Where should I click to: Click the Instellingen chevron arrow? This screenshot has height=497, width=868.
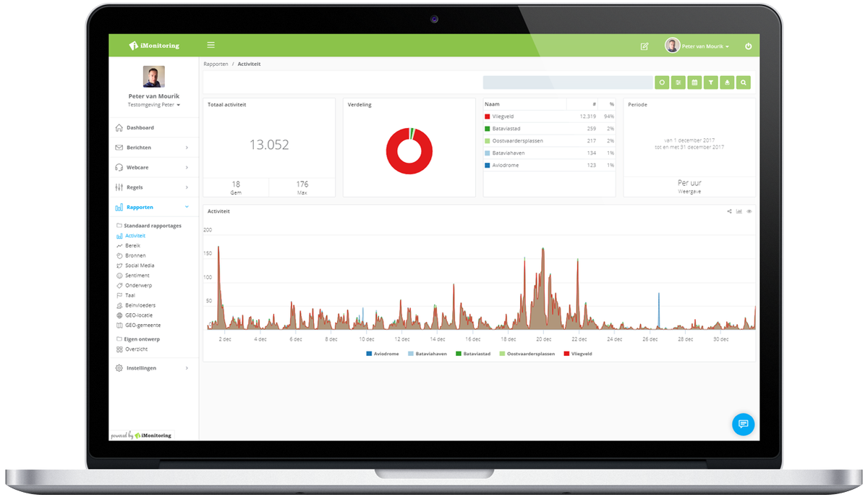(x=187, y=368)
